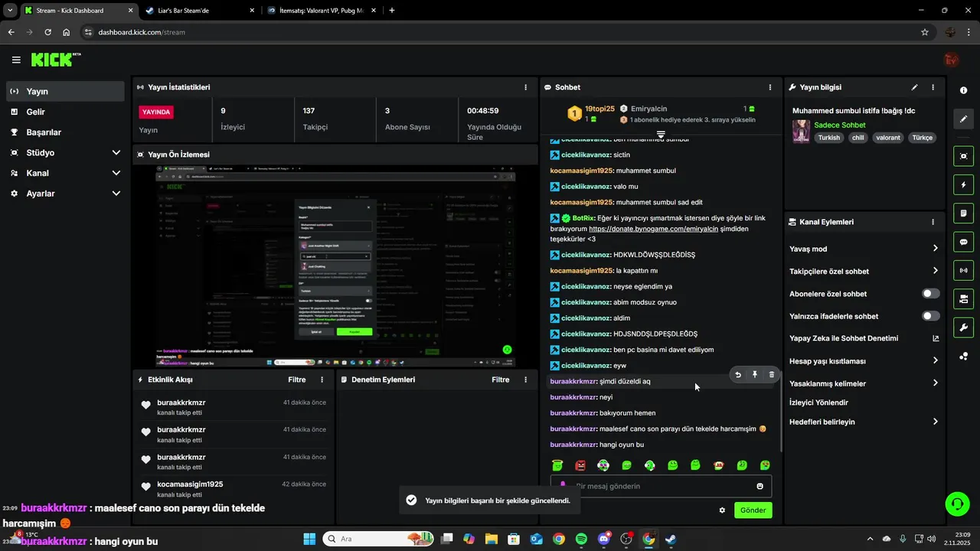The width and height of the screenshot is (980, 551).
Task: Click the three-dots cluster icon in rail
Action: click(x=963, y=356)
